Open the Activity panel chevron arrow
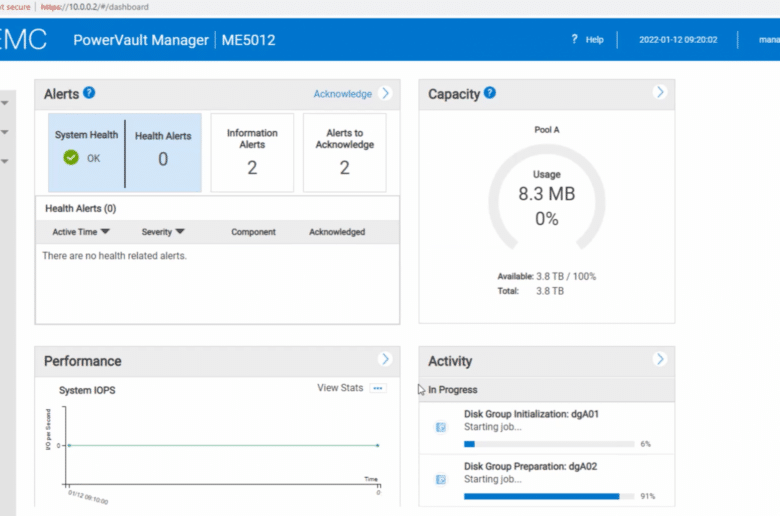The height and width of the screenshot is (516, 780). (660, 359)
